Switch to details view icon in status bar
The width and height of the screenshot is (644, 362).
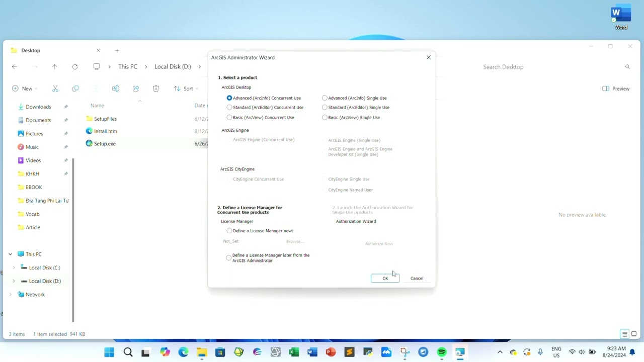coord(624,334)
